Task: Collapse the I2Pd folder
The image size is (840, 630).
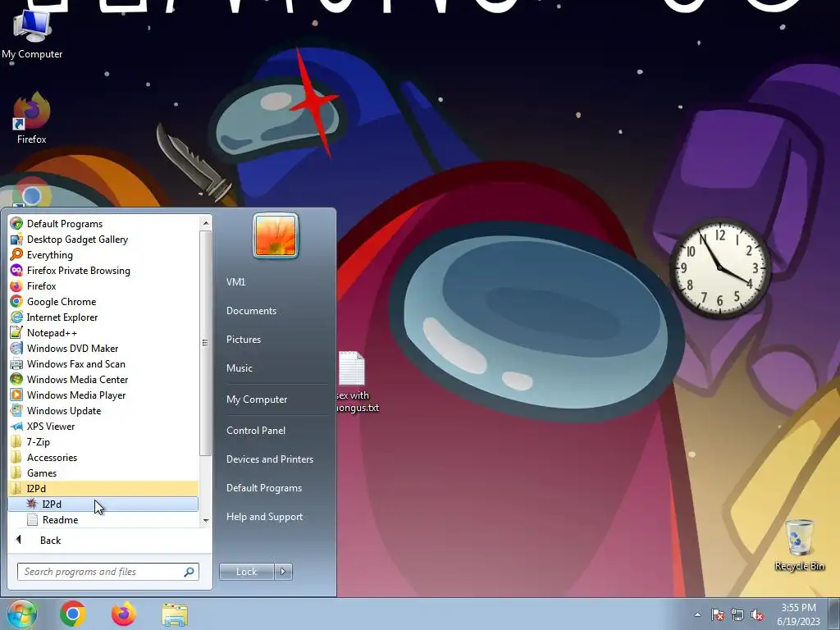Action: click(x=103, y=489)
